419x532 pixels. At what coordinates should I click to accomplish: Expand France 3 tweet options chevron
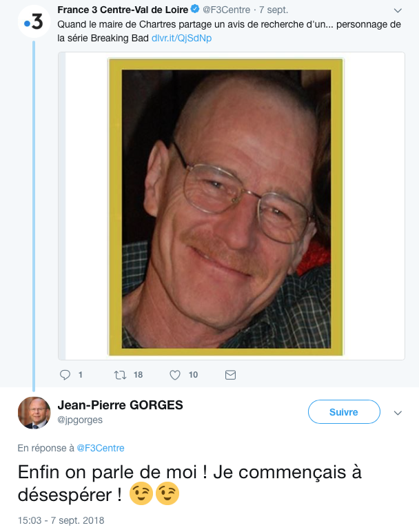[398, 10]
